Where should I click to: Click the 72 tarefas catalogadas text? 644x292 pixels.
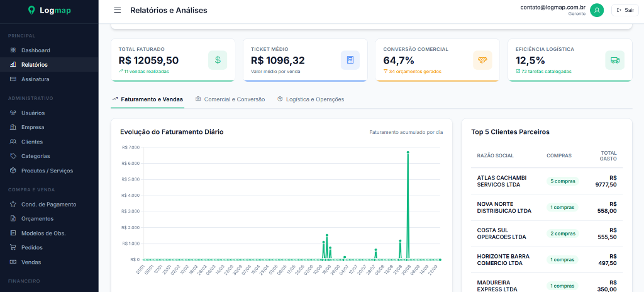pyautogui.click(x=547, y=71)
